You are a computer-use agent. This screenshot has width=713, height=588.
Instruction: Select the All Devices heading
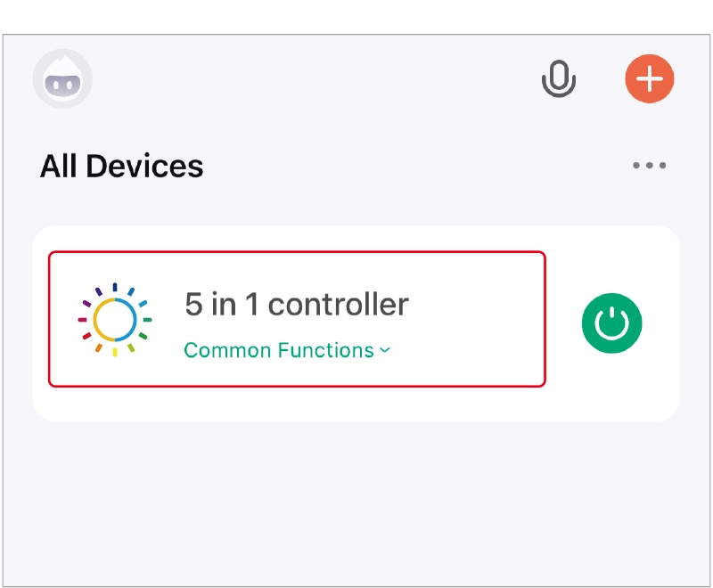coord(122,167)
